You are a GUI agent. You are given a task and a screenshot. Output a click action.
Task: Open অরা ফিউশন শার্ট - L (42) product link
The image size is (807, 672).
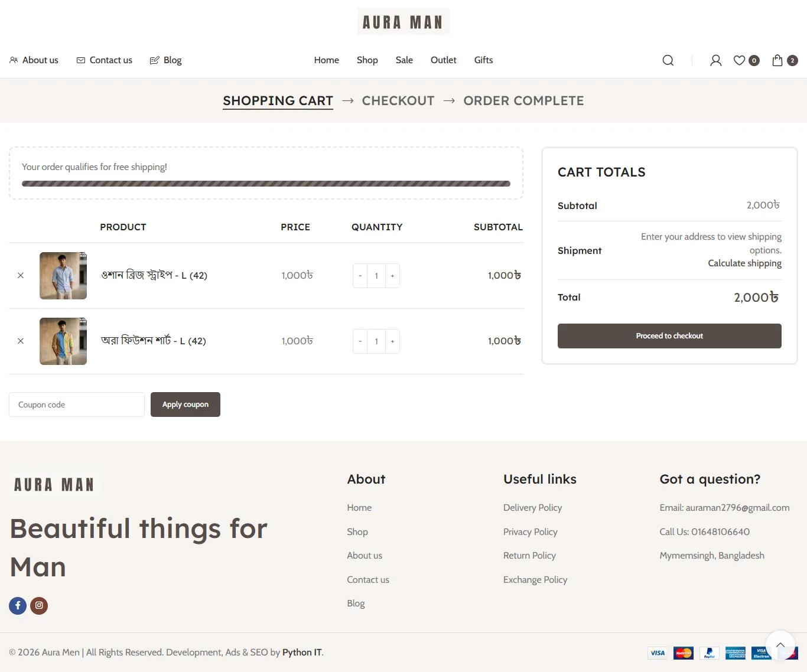tap(154, 341)
